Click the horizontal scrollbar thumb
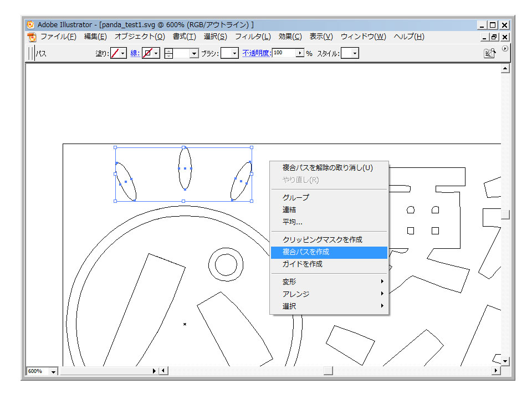 click(328, 371)
